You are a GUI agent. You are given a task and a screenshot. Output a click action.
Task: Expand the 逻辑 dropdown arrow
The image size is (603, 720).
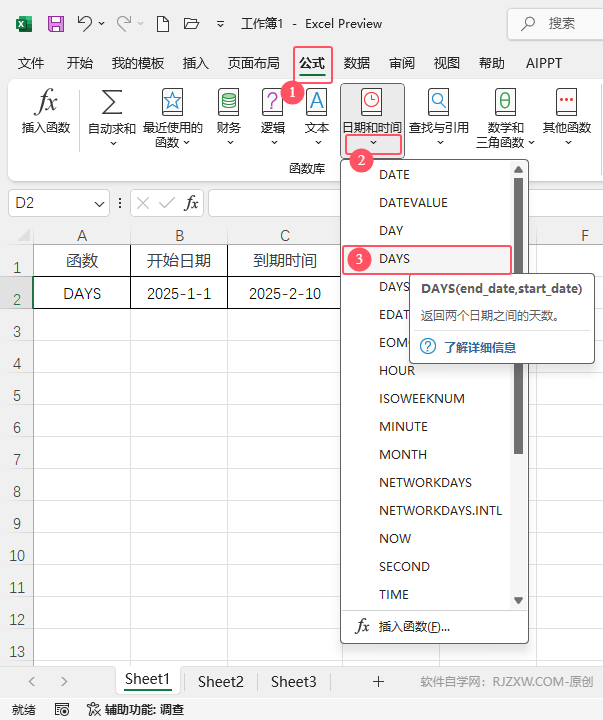tap(274, 143)
